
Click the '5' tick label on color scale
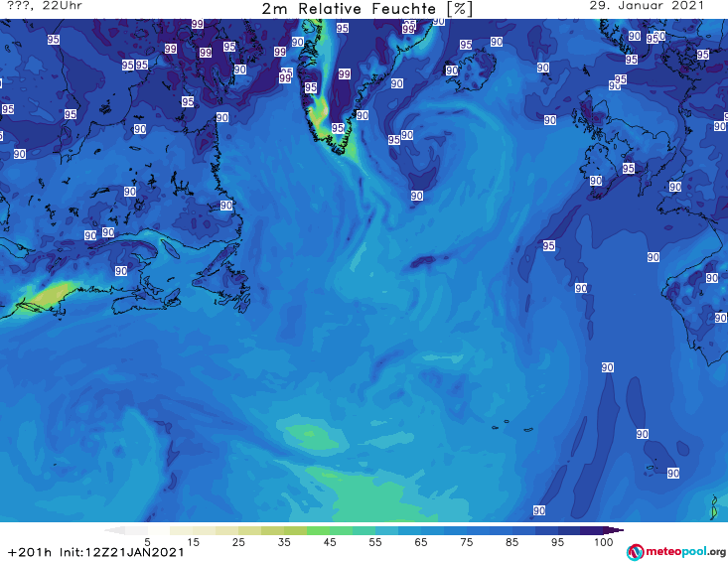click(147, 542)
